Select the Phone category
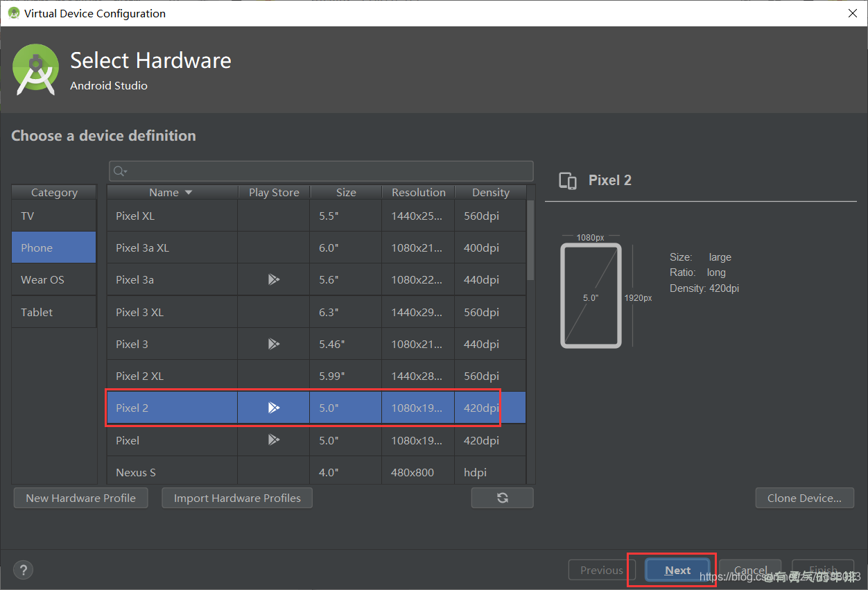This screenshot has width=868, height=590. 54,248
